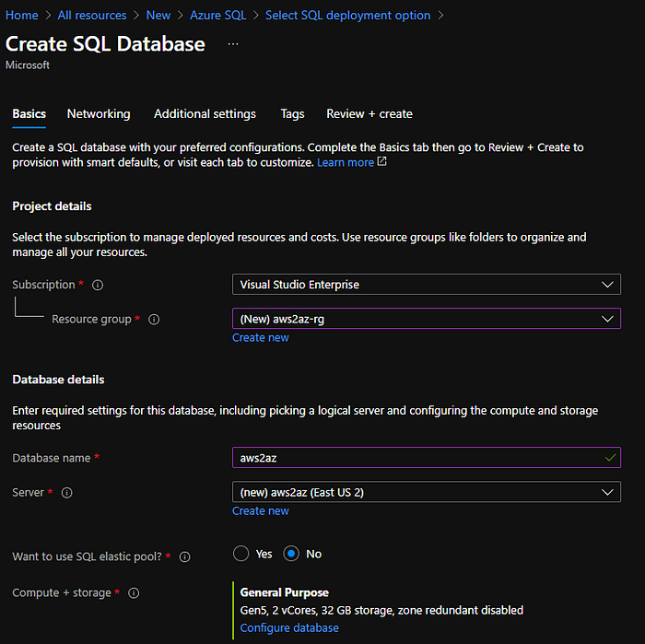The width and height of the screenshot is (645, 644).
Task: Click the Database name input field
Action: tap(426, 457)
